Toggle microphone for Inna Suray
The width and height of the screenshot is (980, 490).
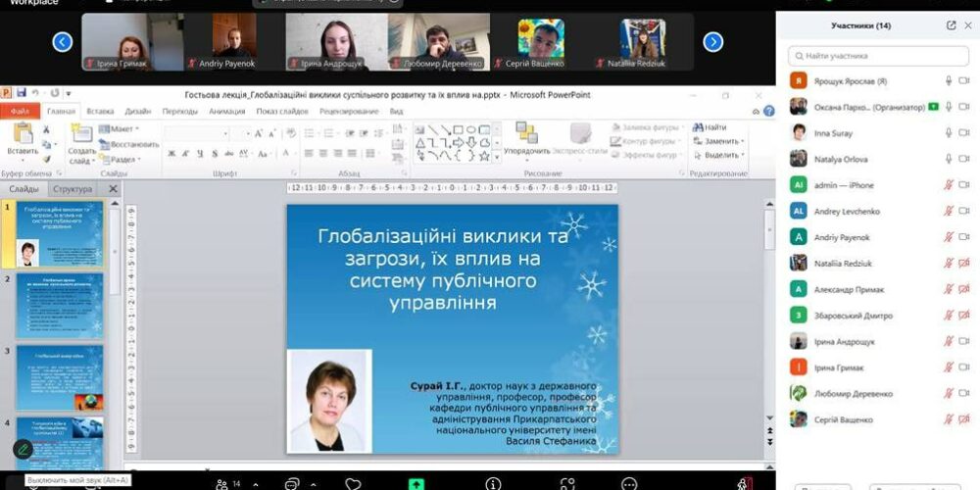point(949,132)
